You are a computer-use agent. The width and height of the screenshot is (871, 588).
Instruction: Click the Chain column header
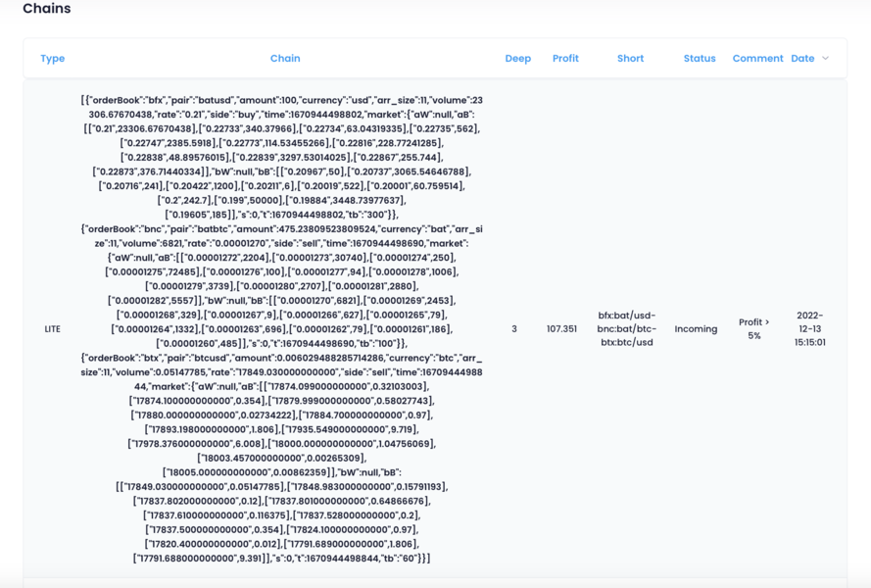(x=285, y=59)
